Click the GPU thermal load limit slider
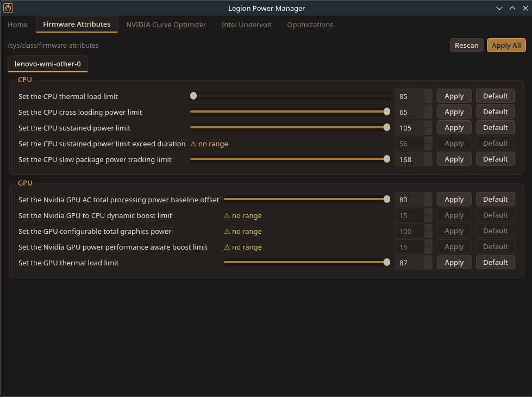 pyautogui.click(x=307, y=263)
